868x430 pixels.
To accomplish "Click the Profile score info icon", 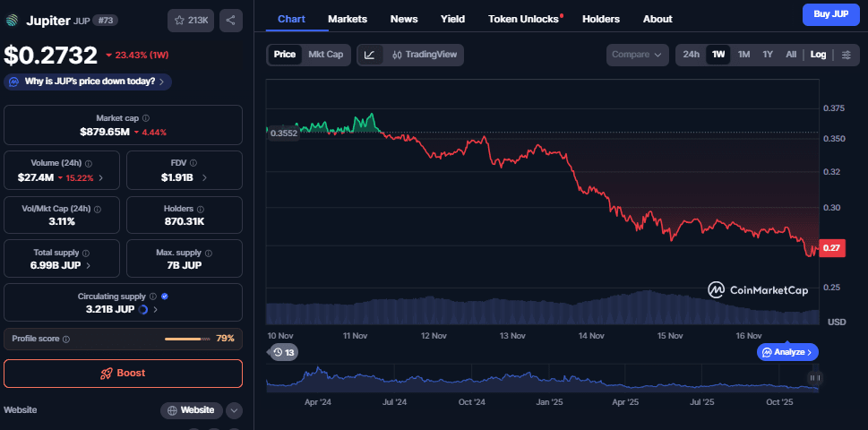I will click(x=66, y=340).
